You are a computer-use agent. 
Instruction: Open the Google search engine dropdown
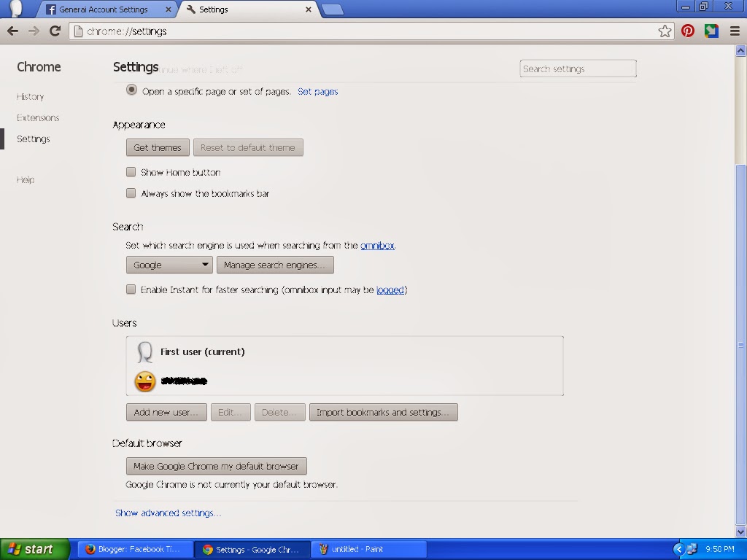169,265
